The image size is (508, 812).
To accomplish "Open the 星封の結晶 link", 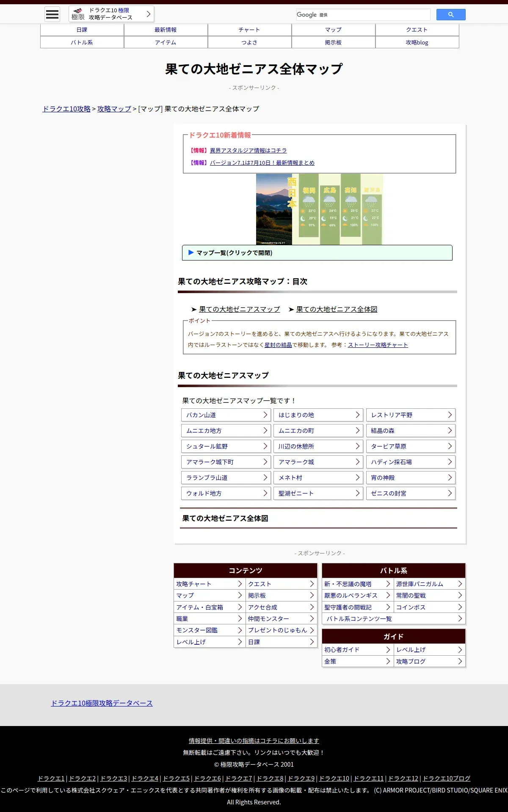I will [278, 345].
